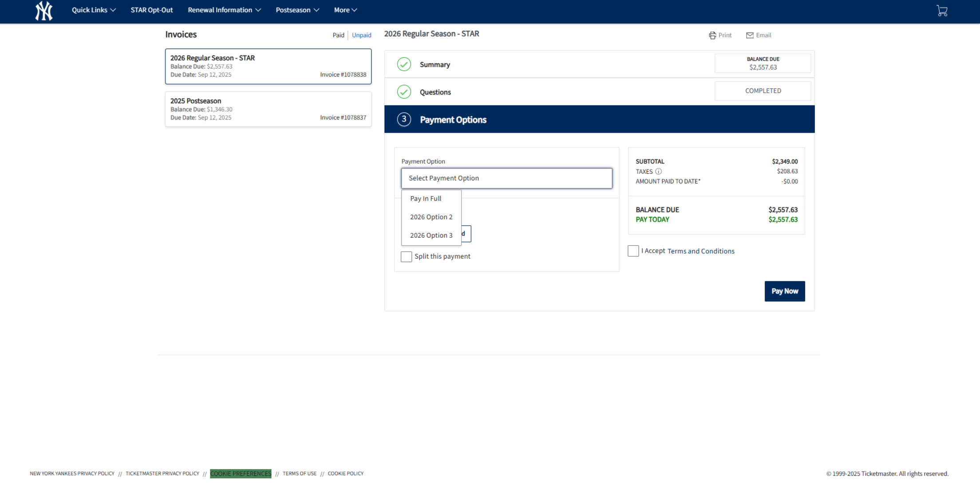
Task: Enable the Split this payment checkbox
Action: tap(406, 256)
